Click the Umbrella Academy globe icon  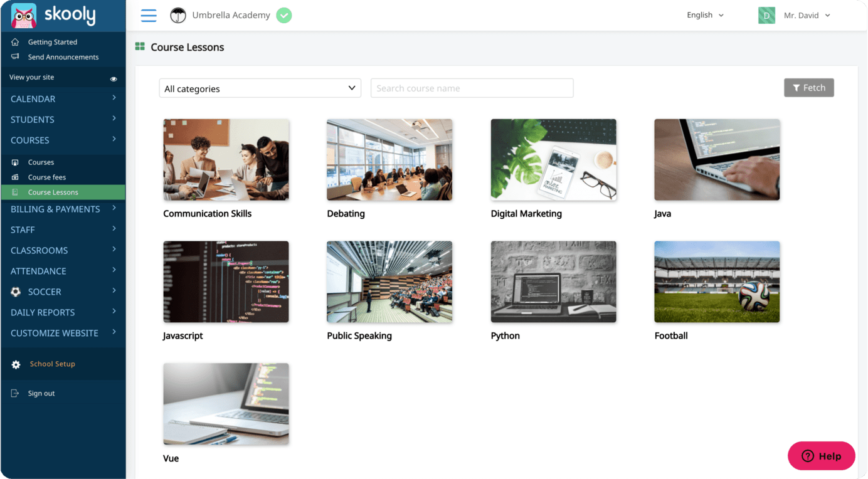point(177,15)
